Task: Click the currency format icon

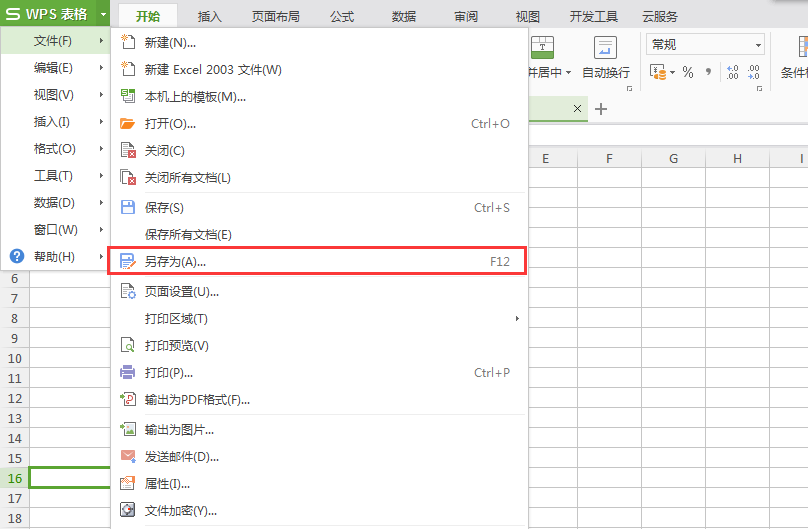Action: (x=658, y=73)
